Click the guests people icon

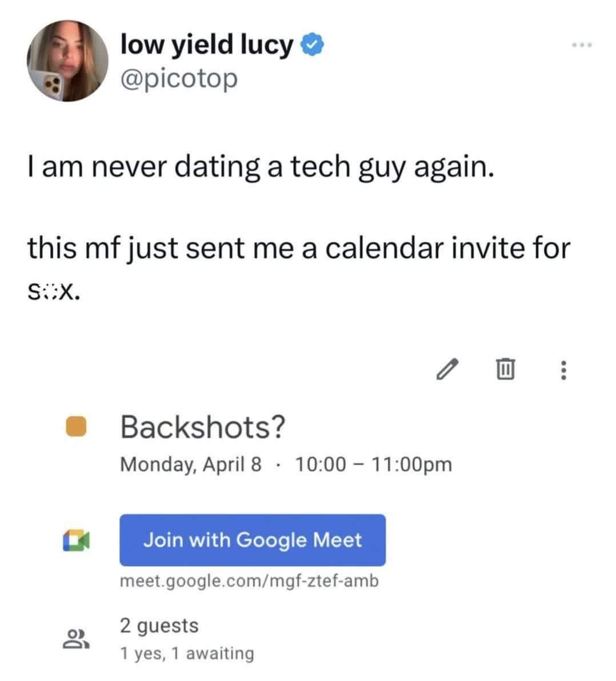[x=75, y=638]
